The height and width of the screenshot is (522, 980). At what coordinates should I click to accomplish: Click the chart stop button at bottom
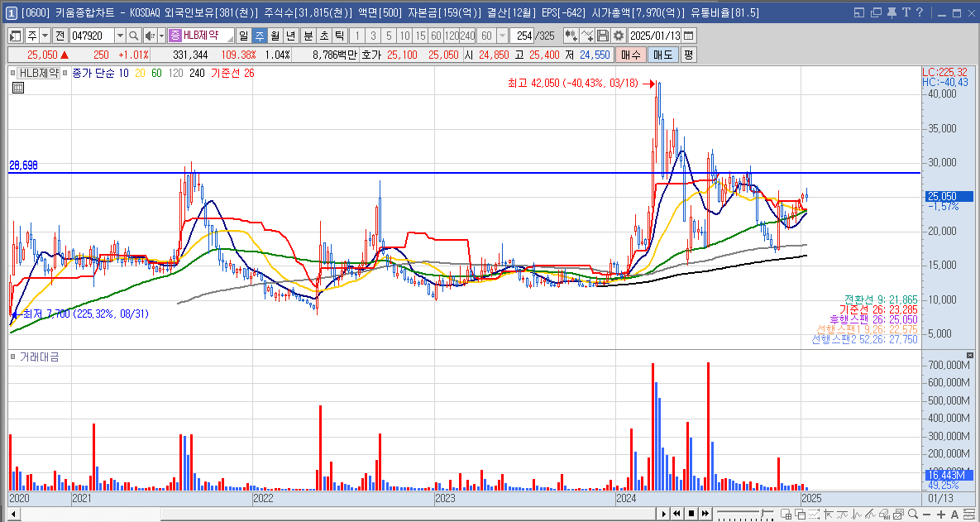point(691,514)
